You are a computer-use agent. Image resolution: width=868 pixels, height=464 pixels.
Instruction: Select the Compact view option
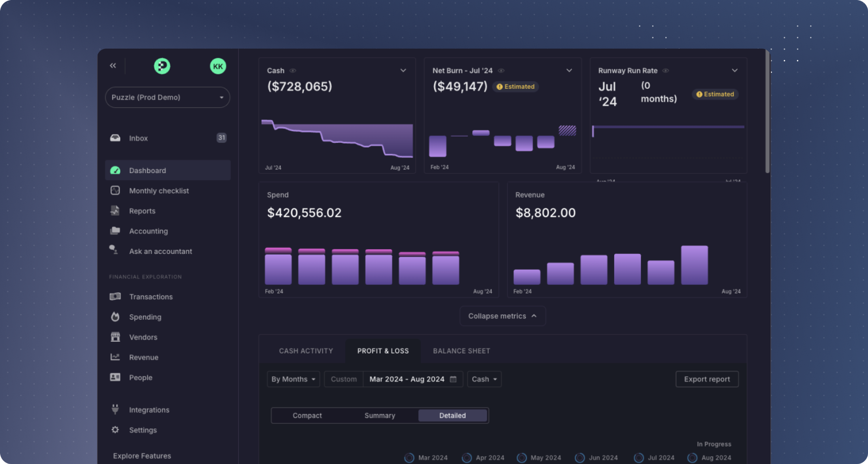click(307, 415)
